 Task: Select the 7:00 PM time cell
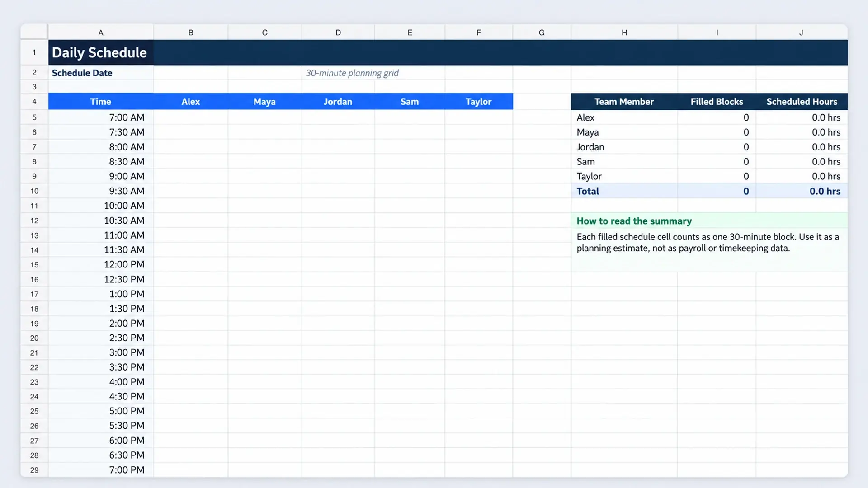click(101, 470)
